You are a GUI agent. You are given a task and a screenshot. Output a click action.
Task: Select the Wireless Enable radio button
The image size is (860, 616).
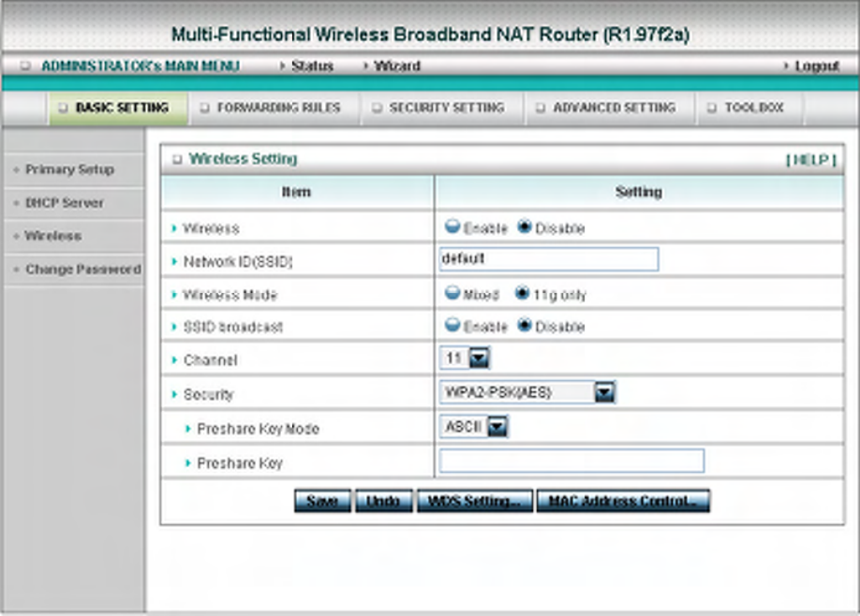[x=452, y=227]
